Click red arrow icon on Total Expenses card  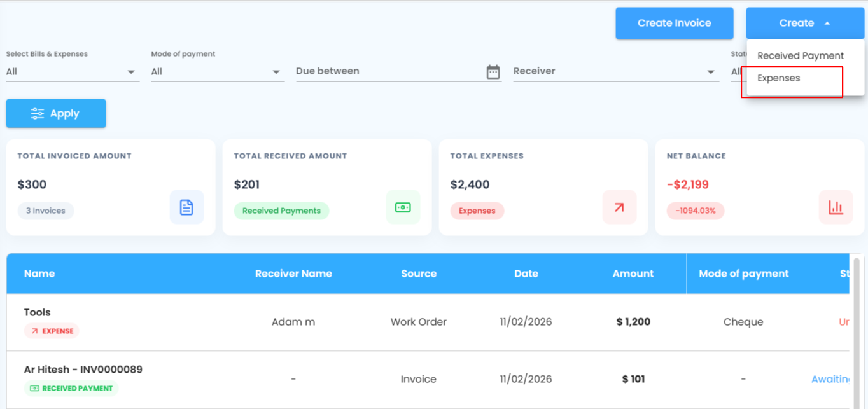(619, 207)
